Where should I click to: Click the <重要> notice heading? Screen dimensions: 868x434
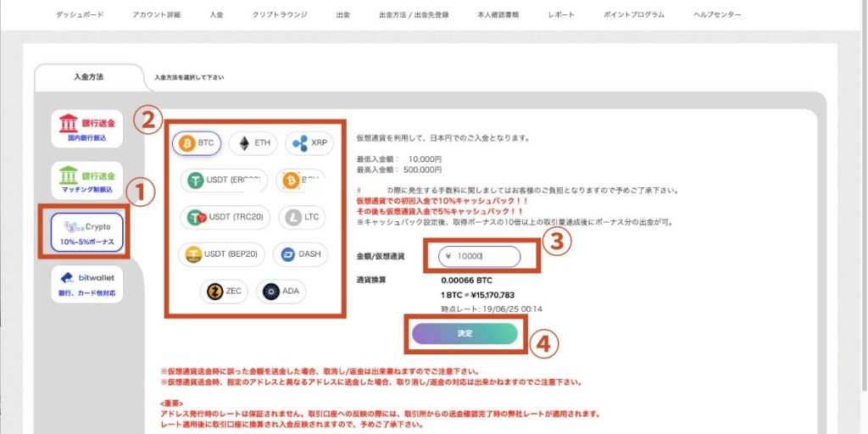coord(171,403)
